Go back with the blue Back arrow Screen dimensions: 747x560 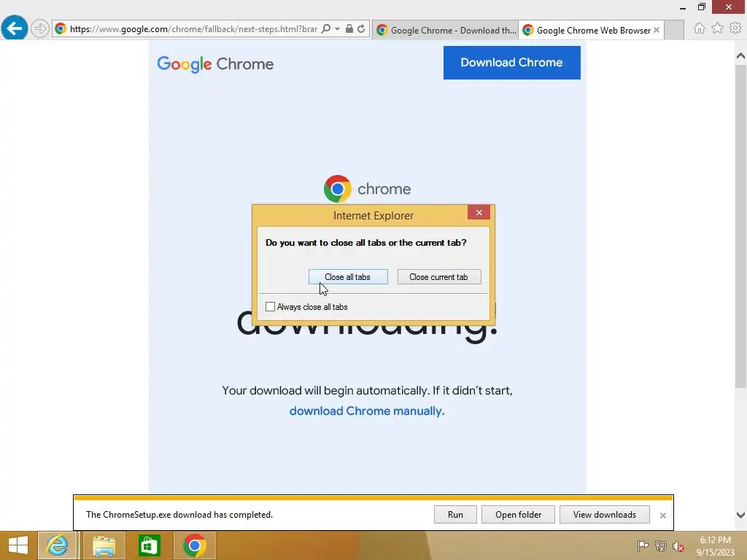tap(15, 28)
